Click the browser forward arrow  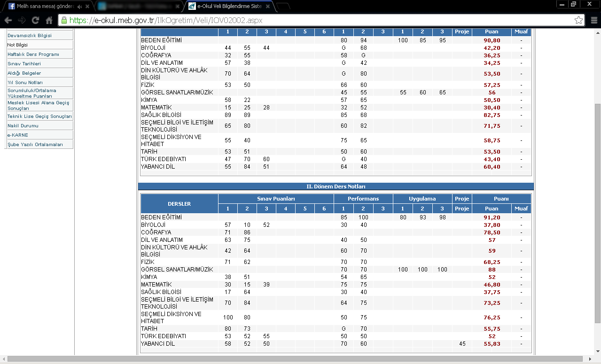pyautogui.click(x=22, y=20)
